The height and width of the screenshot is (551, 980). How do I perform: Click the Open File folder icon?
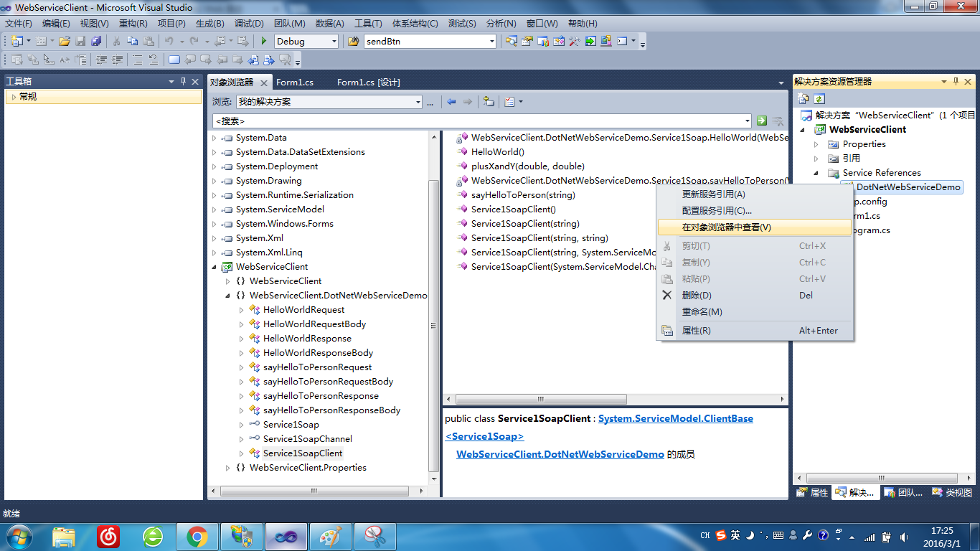click(65, 41)
